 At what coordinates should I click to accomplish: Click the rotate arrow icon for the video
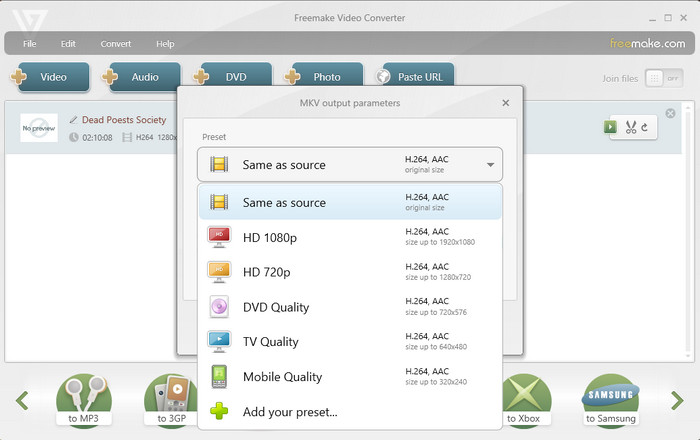(645, 128)
